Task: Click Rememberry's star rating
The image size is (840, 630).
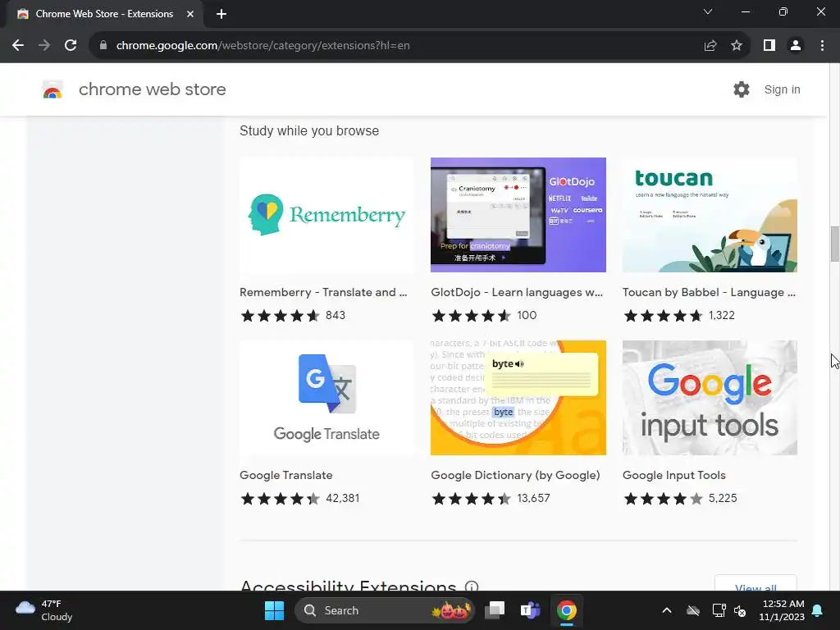Action: tap(281, 316)
